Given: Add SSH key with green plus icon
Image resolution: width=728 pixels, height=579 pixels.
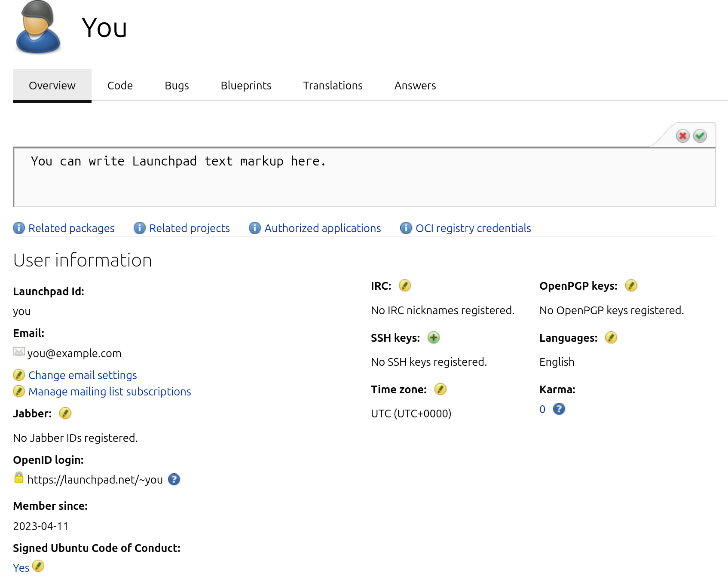Looking at the screenshot, I should (x=434, y=338).
